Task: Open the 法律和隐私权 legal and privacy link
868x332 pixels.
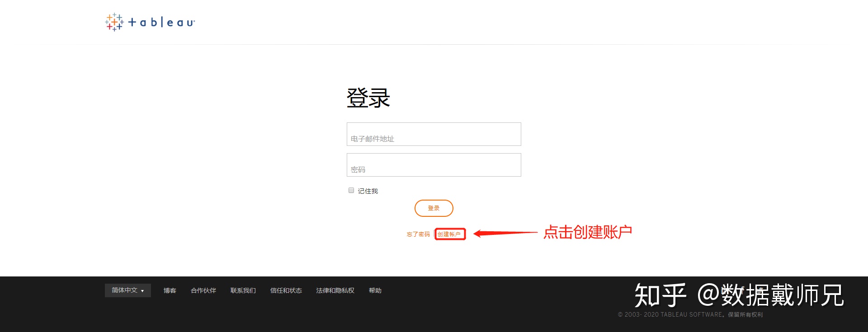Action: [x=335, y=290]
